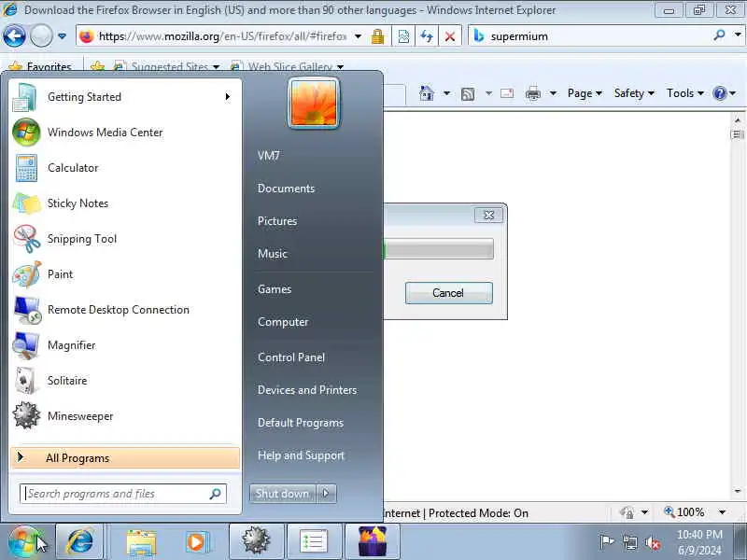The image size is (747, 560).
Task: Open the Calculator app
Action: pos(124,168)
